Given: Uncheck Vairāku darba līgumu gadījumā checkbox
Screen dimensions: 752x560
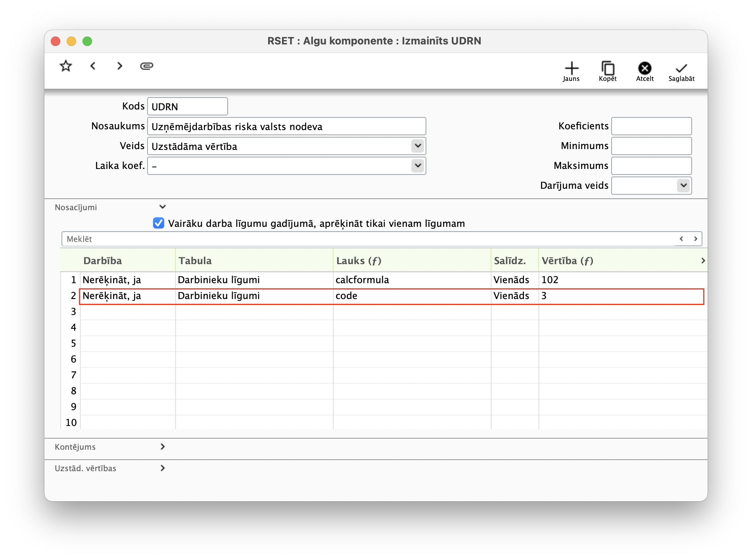Looking at the screenshot, I should [159, 223].
